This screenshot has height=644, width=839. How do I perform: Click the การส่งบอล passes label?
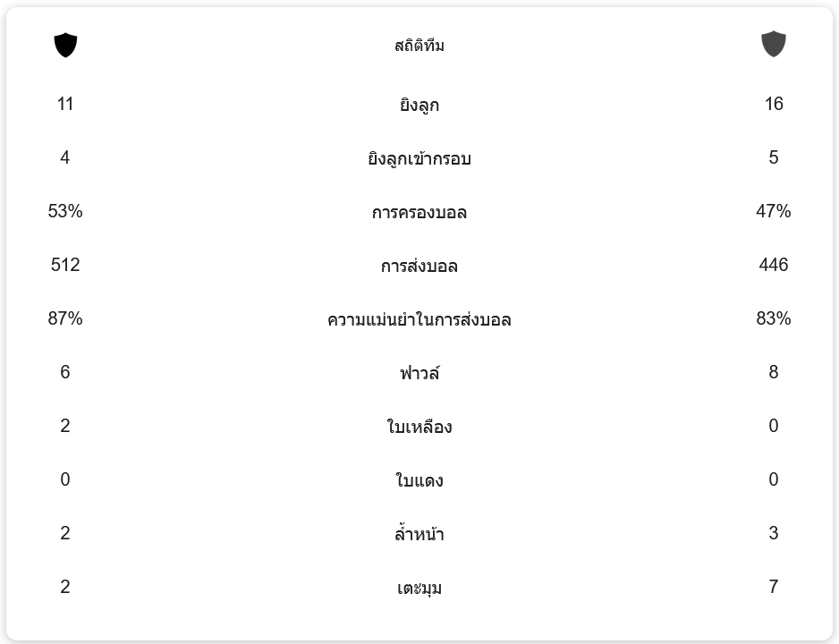419,266
